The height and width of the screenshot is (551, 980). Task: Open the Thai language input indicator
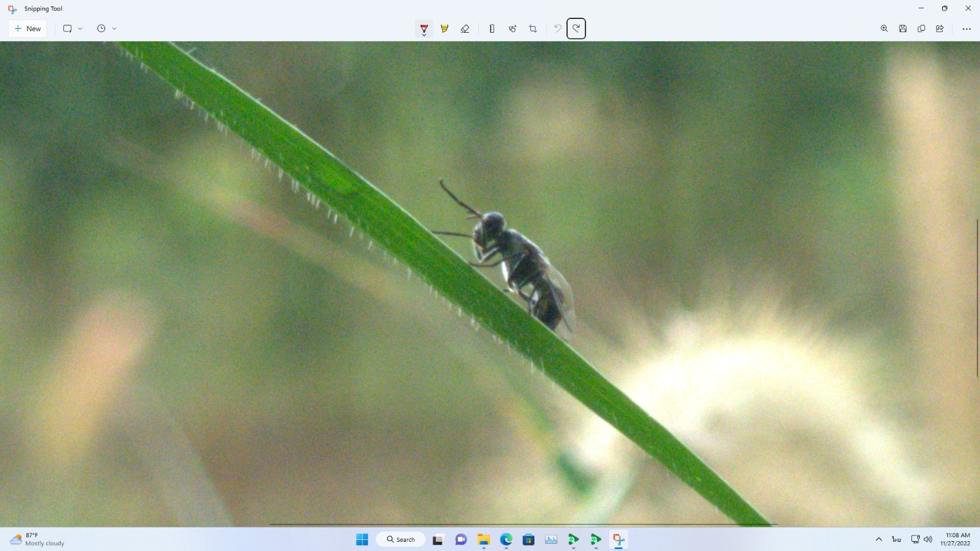pyautogui.click(x=896, y=539)
